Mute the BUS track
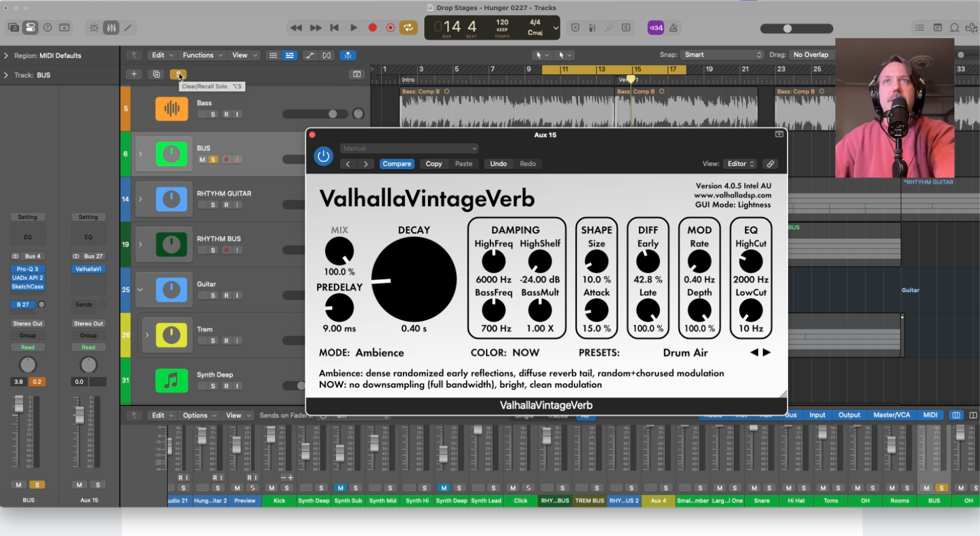This screenshot has height=536, width=980. pos(202,160)
